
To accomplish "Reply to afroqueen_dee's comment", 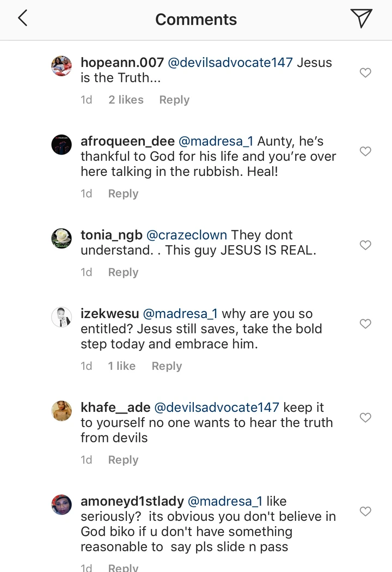I will click(x=123, y=193).
